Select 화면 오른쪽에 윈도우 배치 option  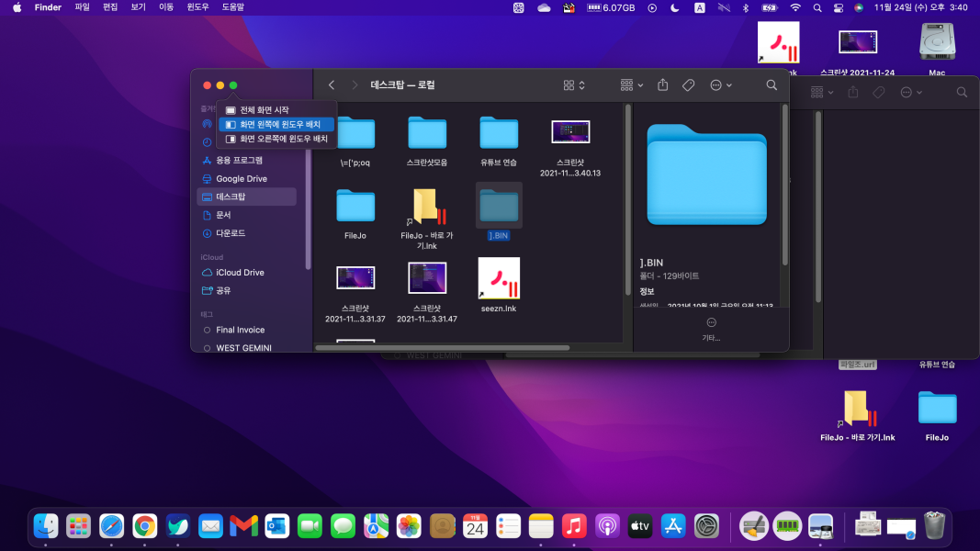tap(276, 139)
